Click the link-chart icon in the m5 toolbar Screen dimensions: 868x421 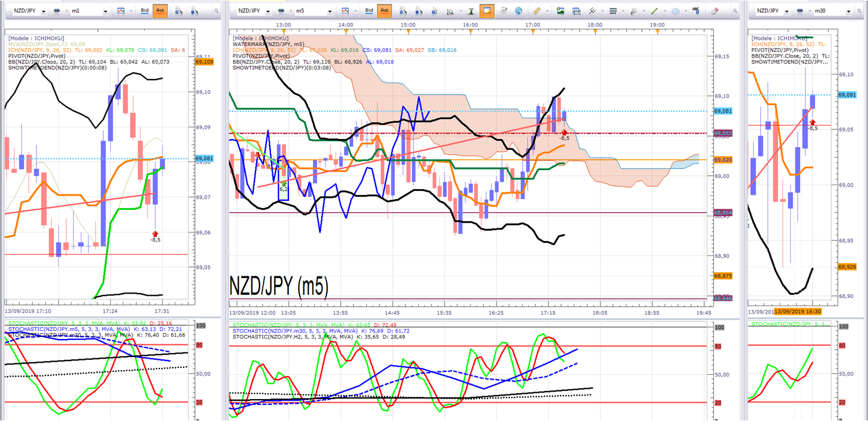(x=281, y=11)
